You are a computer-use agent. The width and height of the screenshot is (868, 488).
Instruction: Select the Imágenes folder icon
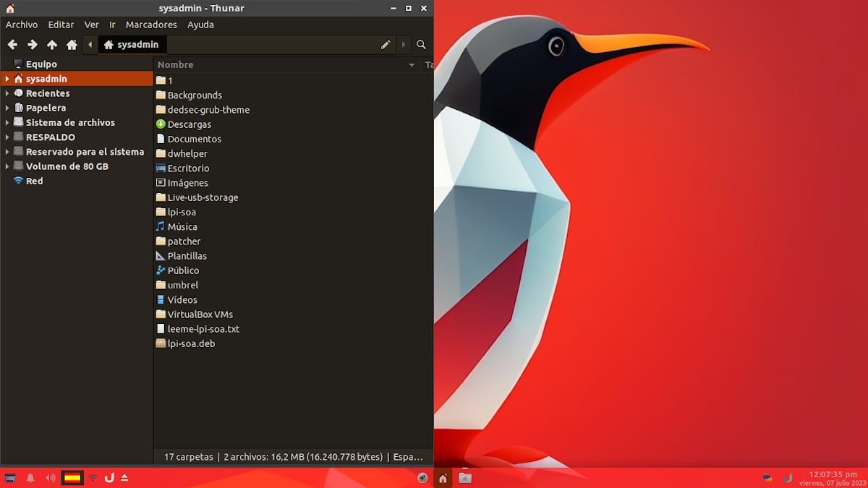pos(161,183)
